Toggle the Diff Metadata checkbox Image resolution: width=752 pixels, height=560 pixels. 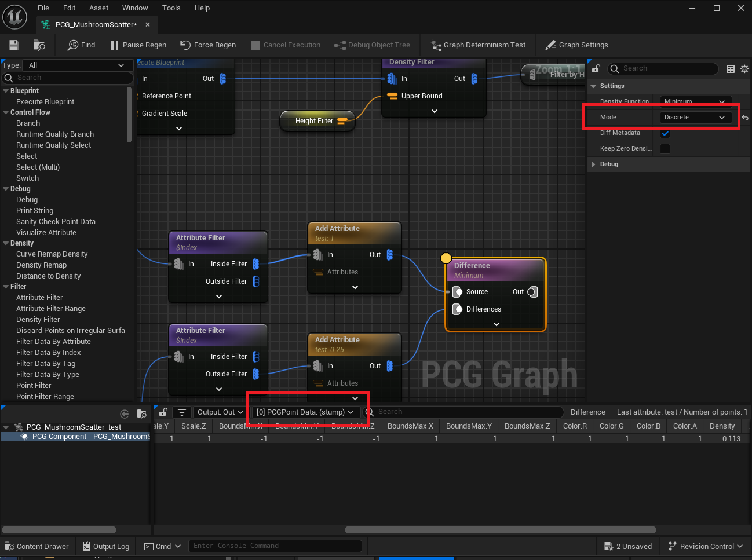point(665,133)
